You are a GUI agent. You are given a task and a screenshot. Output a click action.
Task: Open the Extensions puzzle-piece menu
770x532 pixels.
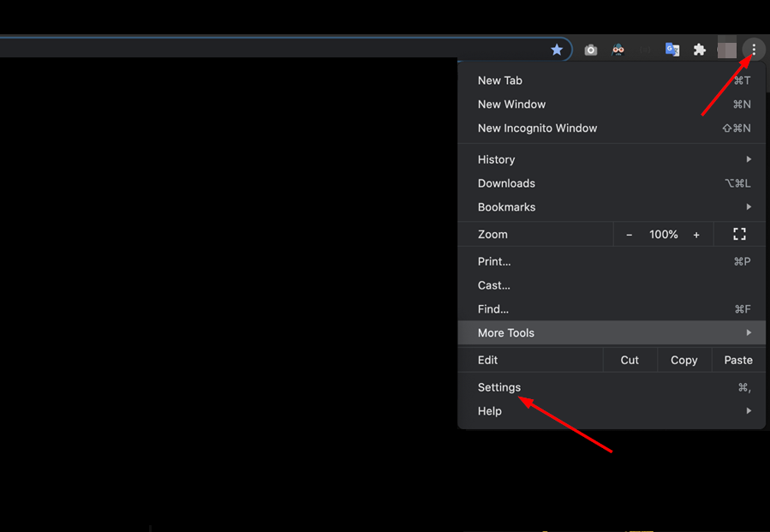pyautogui.click(x=699, y=50)
